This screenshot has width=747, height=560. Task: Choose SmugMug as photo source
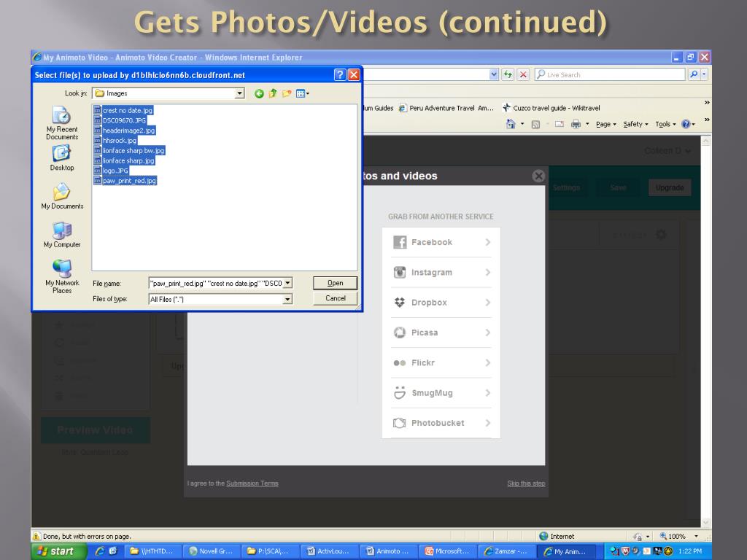tap(441, 393)
